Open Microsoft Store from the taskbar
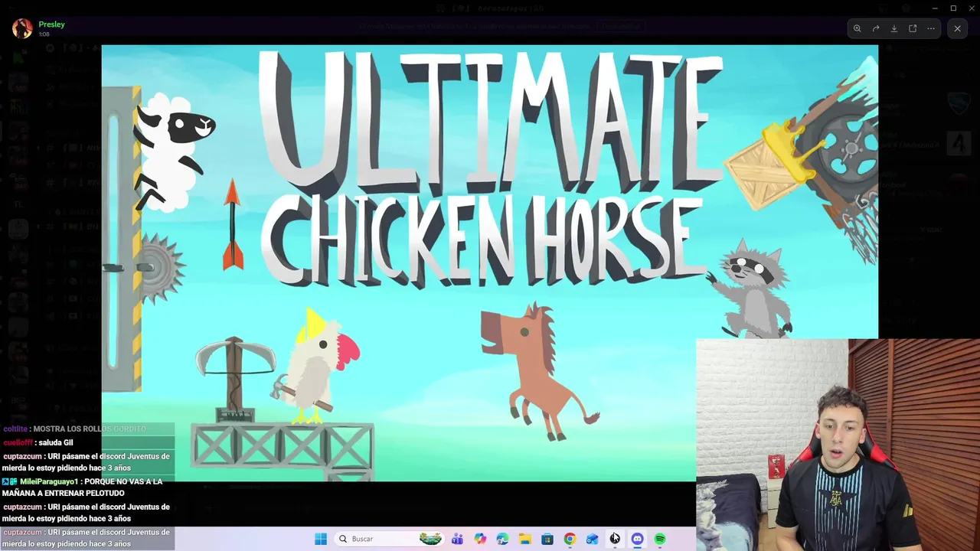The width and height of the screenshot is (980, 551). [547, 539]
